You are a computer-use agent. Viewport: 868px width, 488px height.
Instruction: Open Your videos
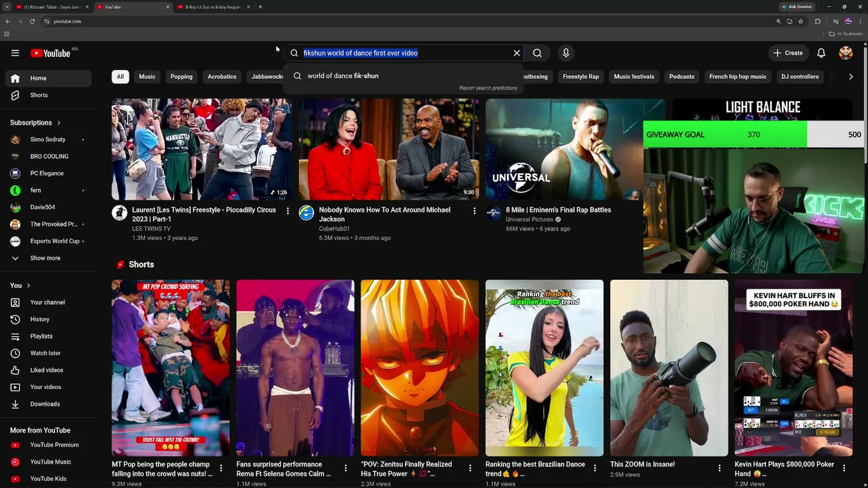coord(48,387)
